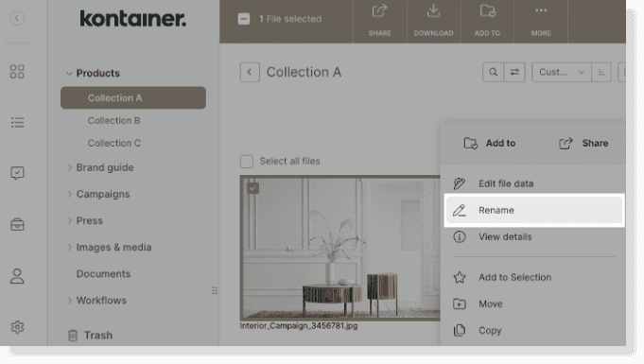
Task: Open Collection C in the sidebar
Action: [x=113, y=143]
